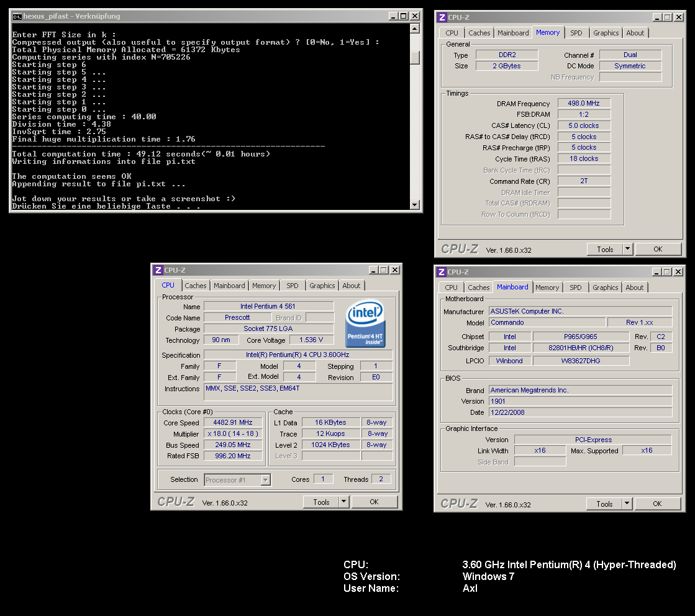The width and height of the screenshot is (695, 616).
Task: Open Mainboard tab in the CPU tab window
Action: [x=229, y=286]
